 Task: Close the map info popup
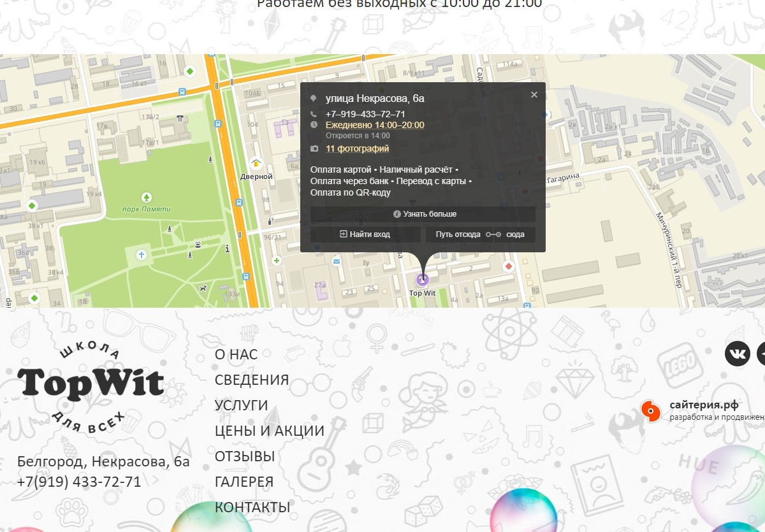[x=534, y=95]
